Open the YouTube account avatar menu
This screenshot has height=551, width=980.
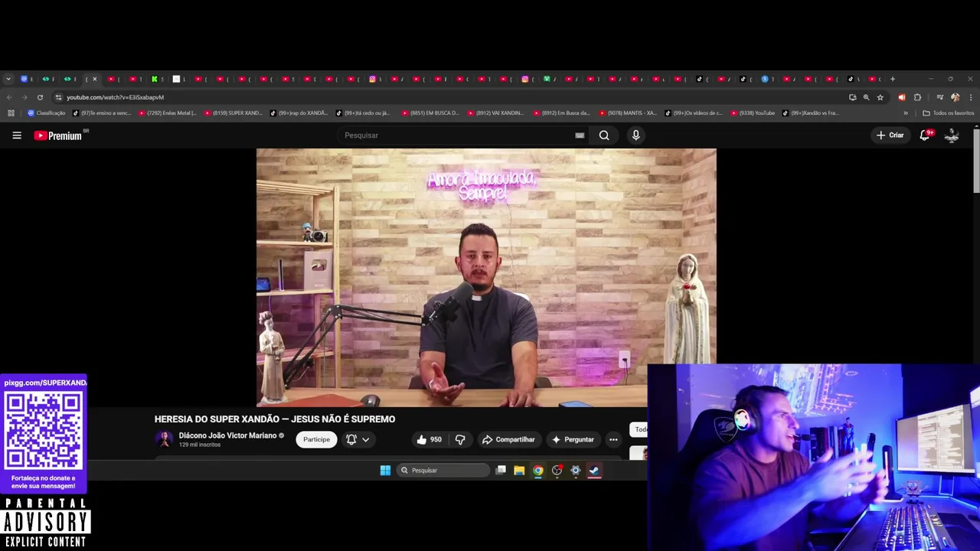click(x=952, y=135)
